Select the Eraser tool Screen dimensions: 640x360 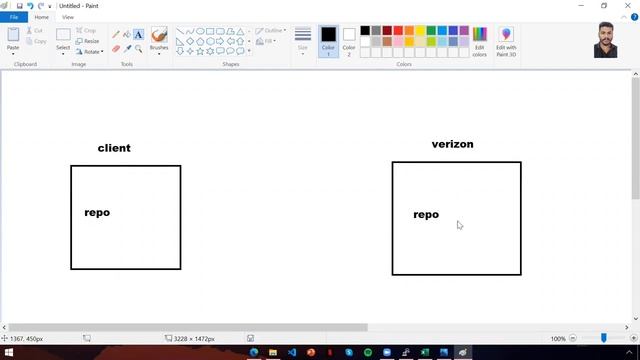click(116, 49)
